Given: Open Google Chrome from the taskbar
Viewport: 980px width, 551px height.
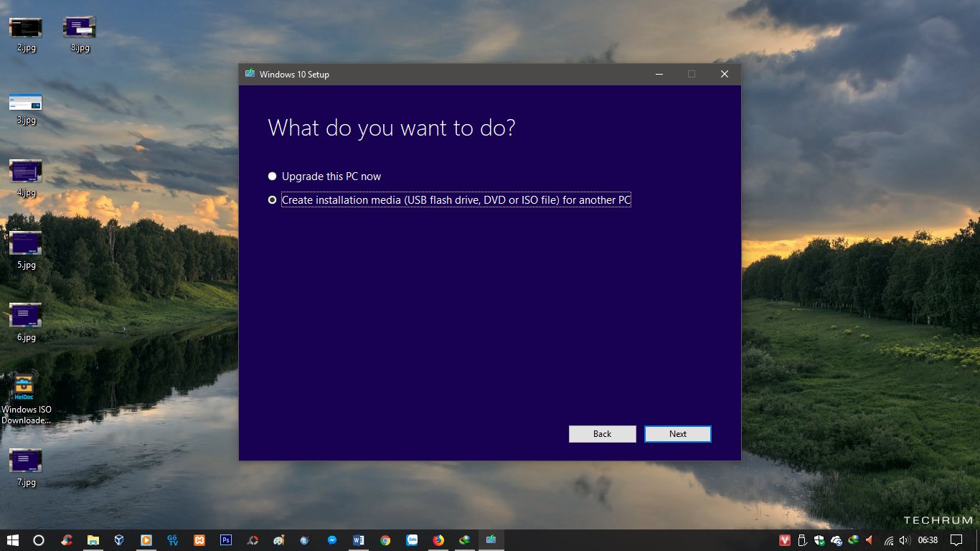Looking at the screenshot, I should pos(385,540).
